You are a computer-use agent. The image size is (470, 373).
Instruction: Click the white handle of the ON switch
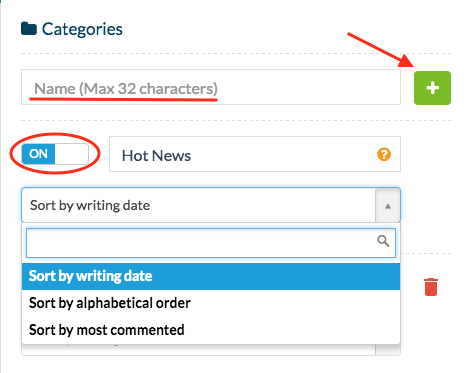(72, 154)
